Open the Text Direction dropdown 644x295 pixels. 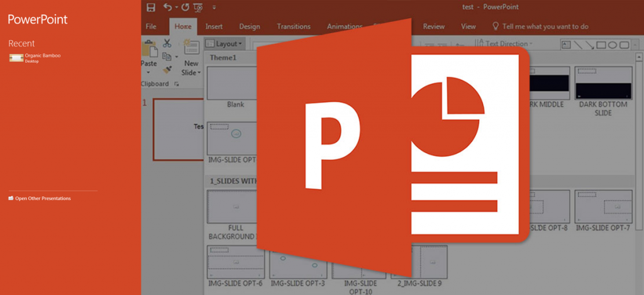pos(504,43)
